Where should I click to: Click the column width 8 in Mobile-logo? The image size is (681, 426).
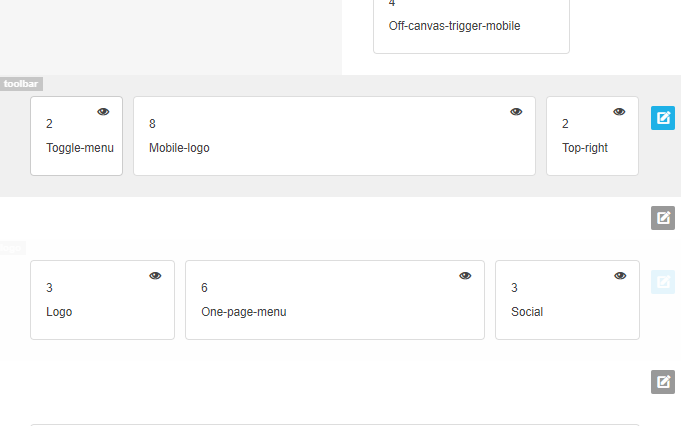coord(152,124)
